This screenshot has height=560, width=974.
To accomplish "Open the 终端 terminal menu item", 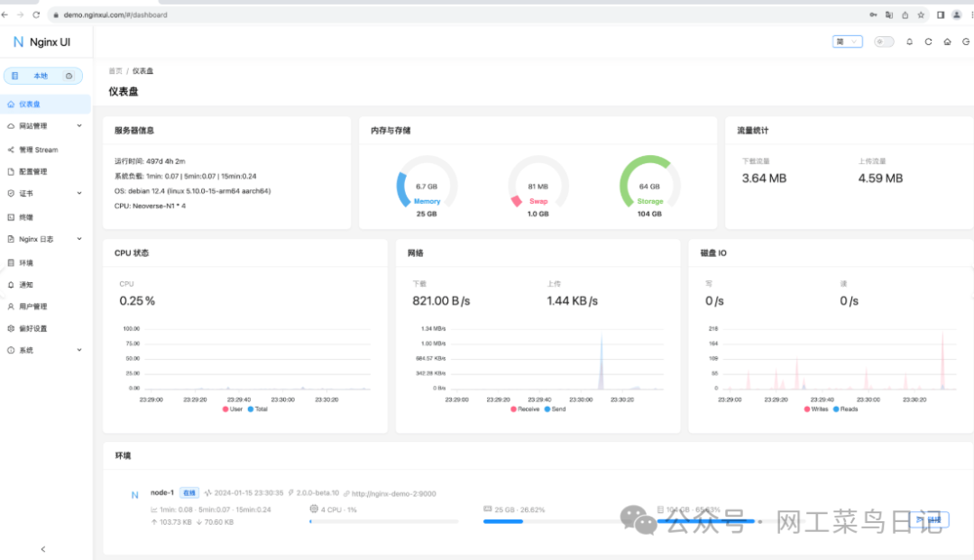I will [x=45, y=217].
